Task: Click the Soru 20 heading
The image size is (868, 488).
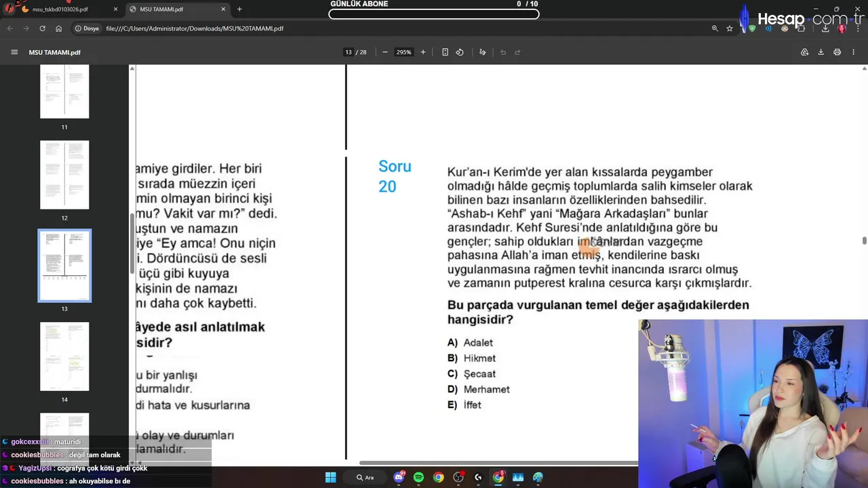Action: (395, 176)
